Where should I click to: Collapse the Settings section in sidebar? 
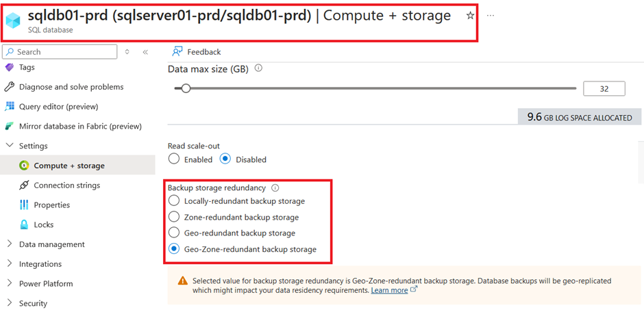pyautogui.click(x=10, y=146)
